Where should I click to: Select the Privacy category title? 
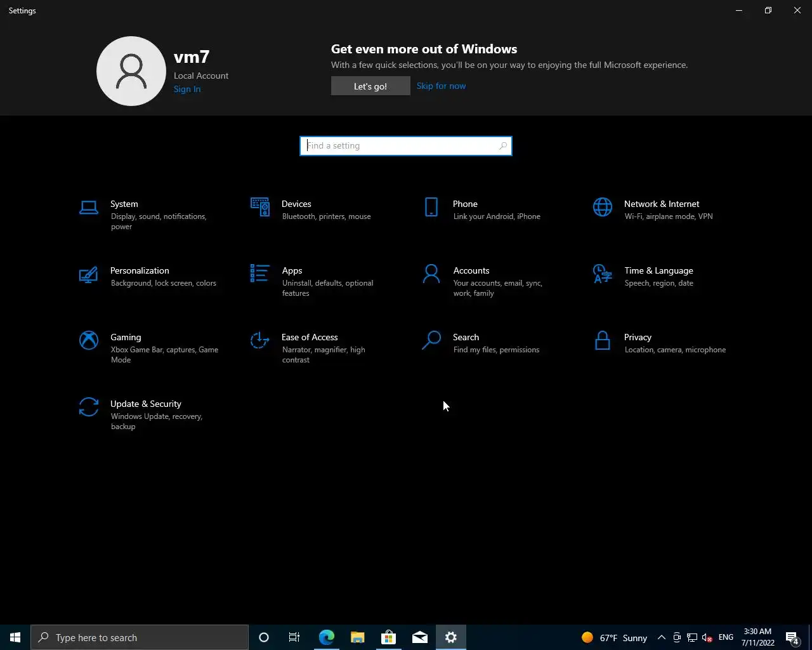(638, 337)
